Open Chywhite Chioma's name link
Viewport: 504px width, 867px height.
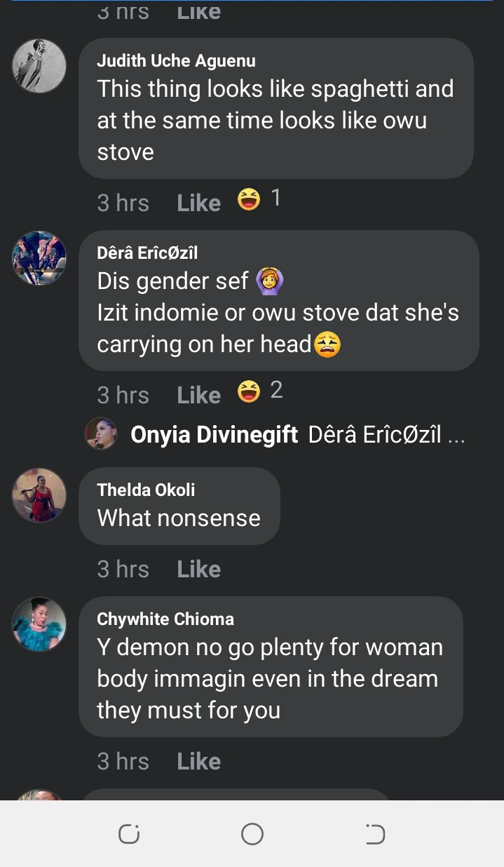pos(165,619)
